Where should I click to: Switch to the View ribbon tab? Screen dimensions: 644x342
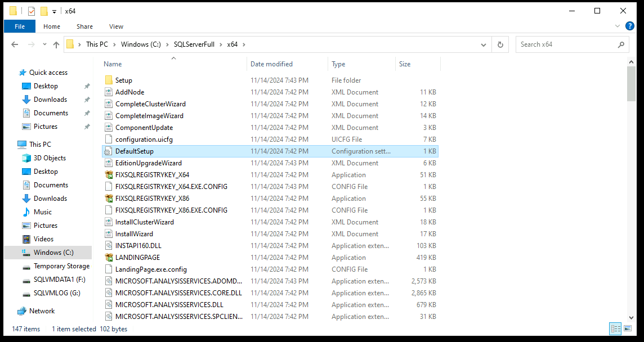[x=116, y=26]
